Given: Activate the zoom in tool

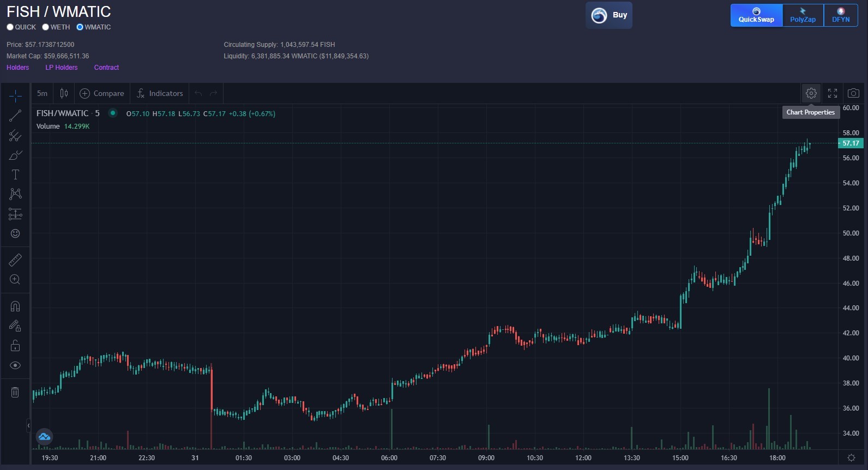Looking at the screenshot, I should (x=15, y=280).
